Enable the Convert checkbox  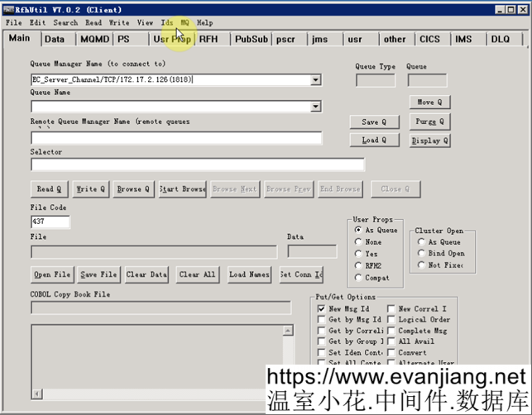click(391, 352)
